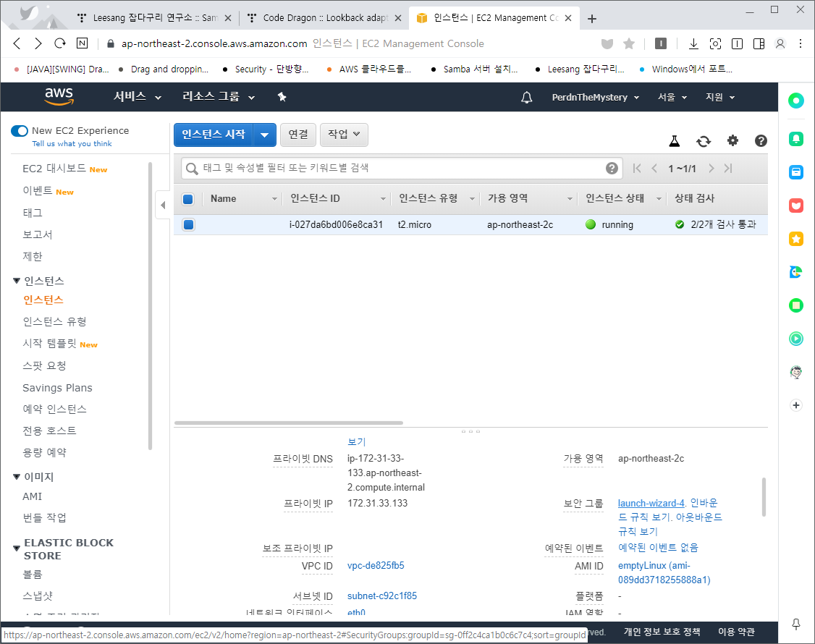Go to last page of instances
815x644 pixels.
coord(728,168)
